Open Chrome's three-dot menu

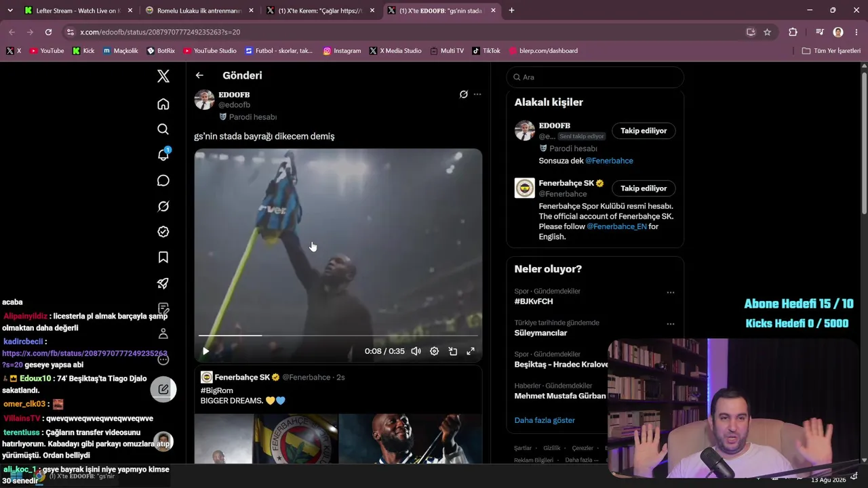[856, 32]
